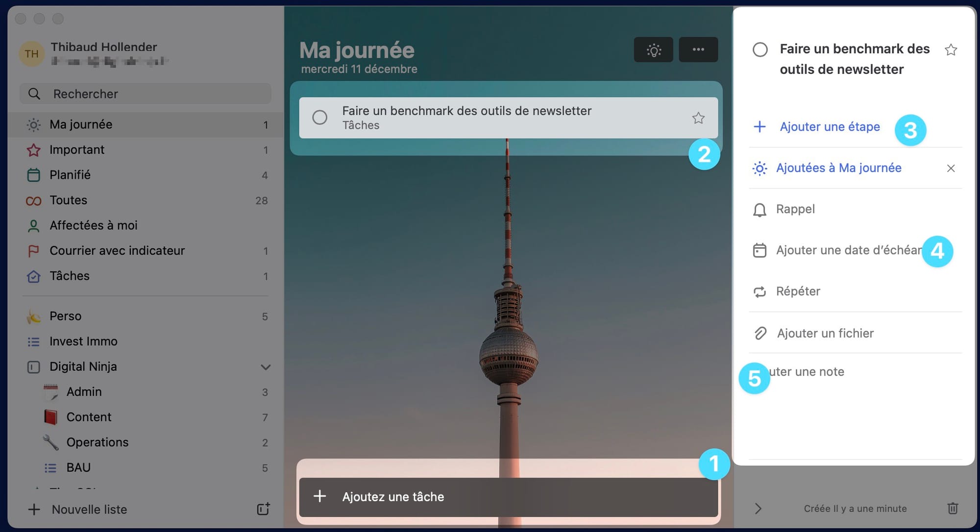980x532 pixels.
Task: Check completion circle in detail panel
Action: click(x=760, y=49)
